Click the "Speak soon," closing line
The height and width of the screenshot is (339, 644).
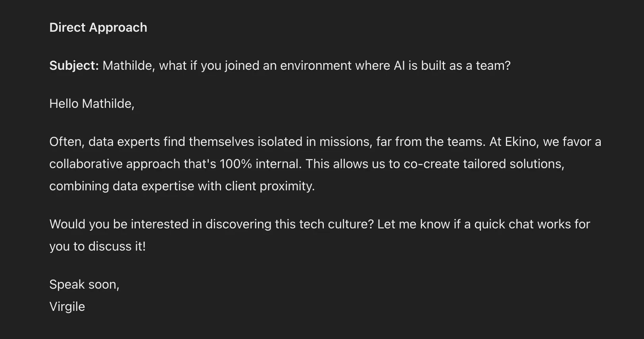click(x=84, y=284)
